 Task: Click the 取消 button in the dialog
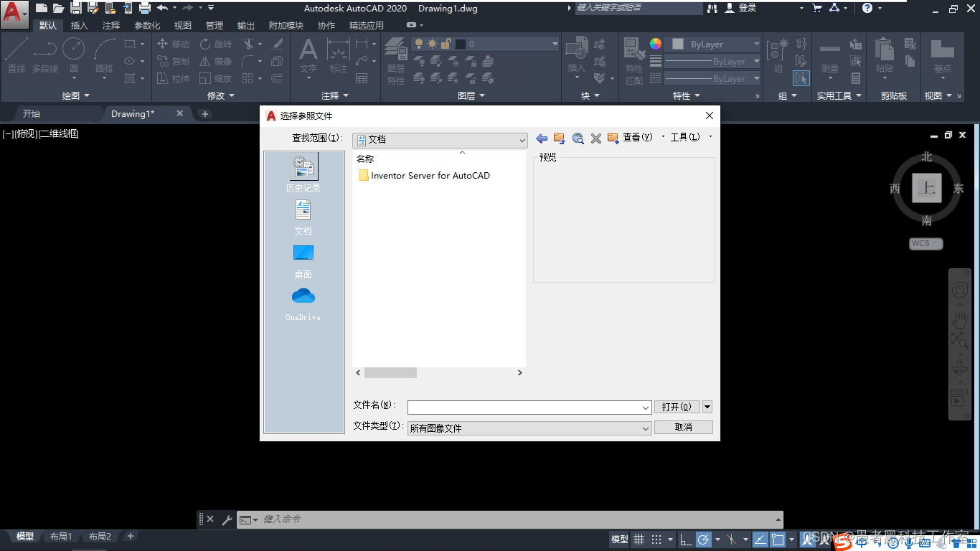(684, 428)
